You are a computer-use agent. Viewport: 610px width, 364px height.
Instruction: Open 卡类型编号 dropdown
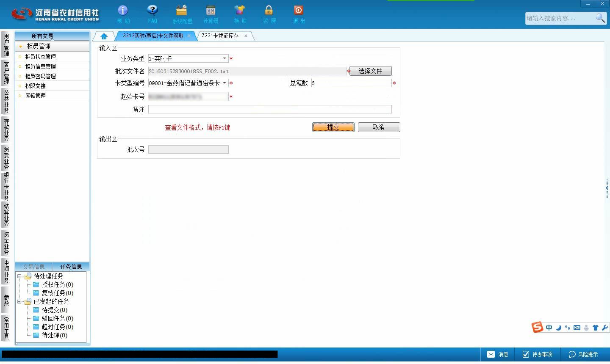225,83
